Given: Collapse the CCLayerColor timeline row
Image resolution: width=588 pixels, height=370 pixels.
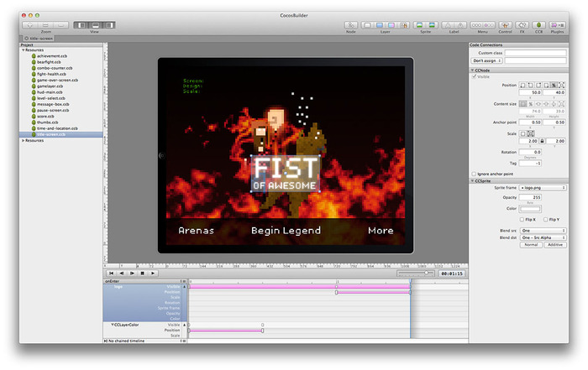Looking at the screenshot, I should tap(112, 325).
